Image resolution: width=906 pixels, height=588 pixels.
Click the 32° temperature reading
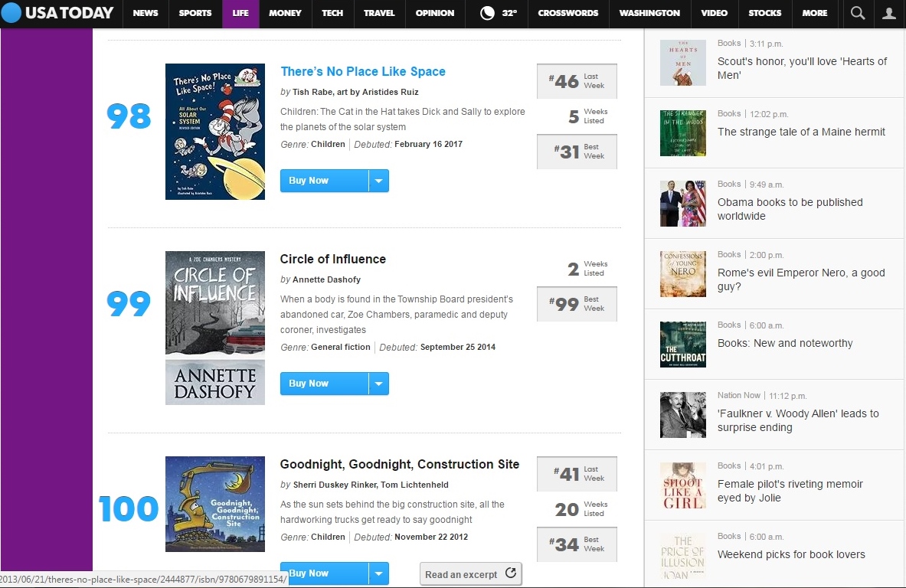tap(509, 13)
